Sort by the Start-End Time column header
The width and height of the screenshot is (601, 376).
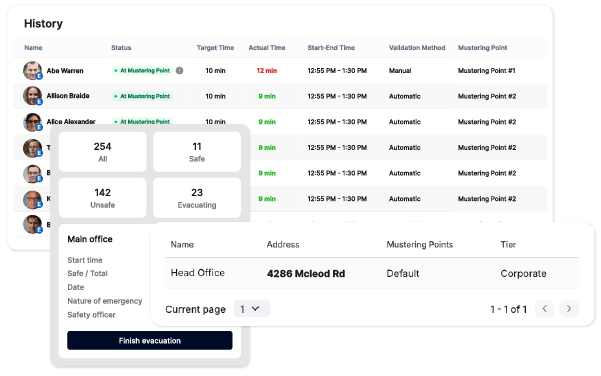331,48
